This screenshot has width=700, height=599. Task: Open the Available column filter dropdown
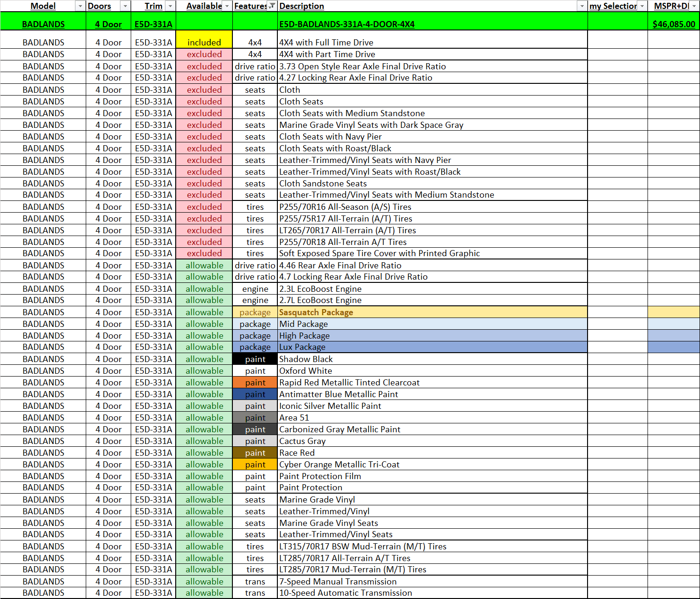(227, 6)
